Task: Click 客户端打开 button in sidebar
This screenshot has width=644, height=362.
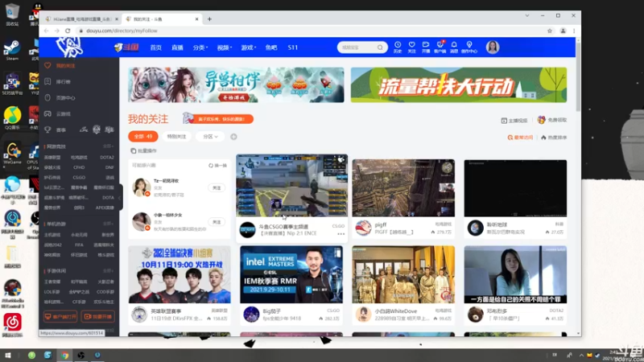Action: point(60,316)
